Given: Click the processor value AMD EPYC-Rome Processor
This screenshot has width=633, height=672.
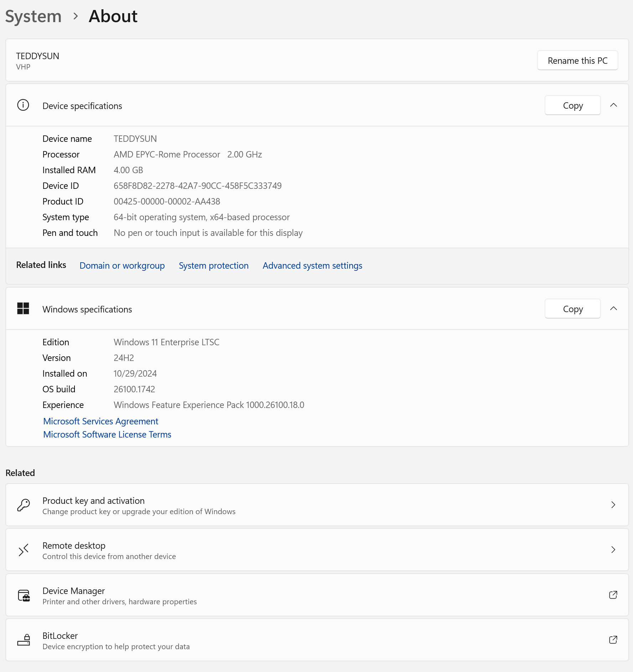Looking at the screenshot, I should click(167, 155).
